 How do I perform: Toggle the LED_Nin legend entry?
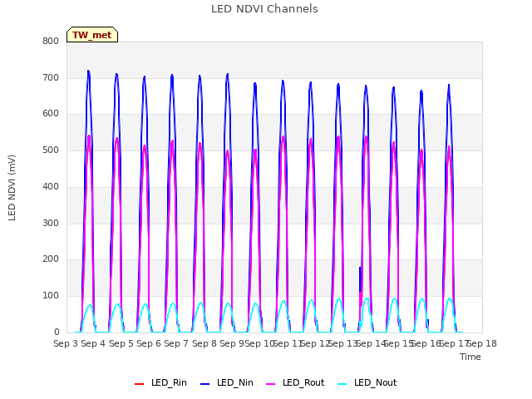(x=227, y=383)
